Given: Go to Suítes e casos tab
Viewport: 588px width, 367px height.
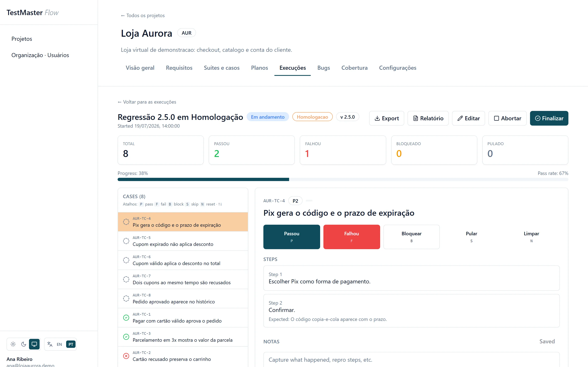Looking at the screenshot, I should click(222, 68).
